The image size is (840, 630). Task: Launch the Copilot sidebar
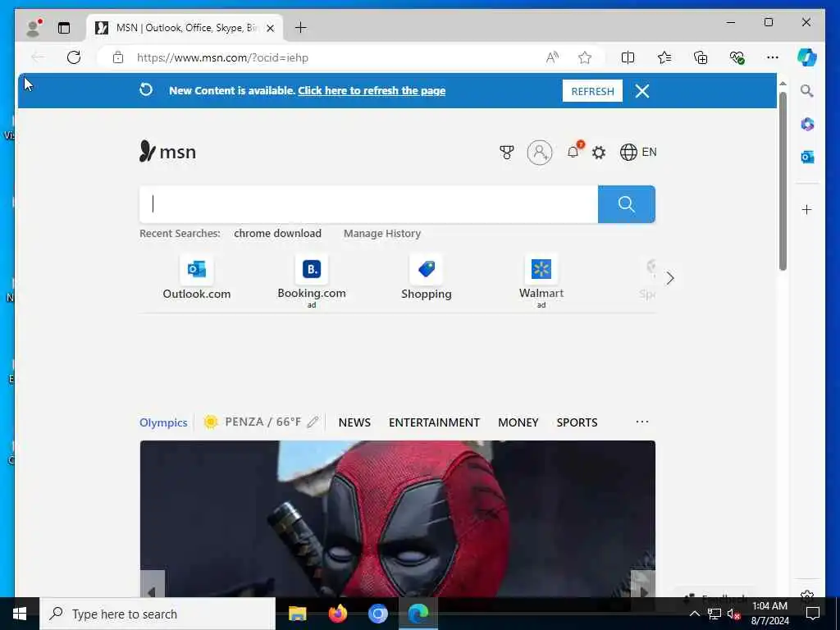[x=807, y=57]
